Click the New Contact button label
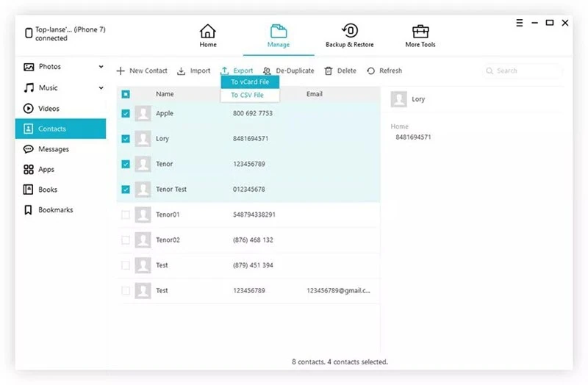Viewport: 588px width, 385px height. click(148, 71)
